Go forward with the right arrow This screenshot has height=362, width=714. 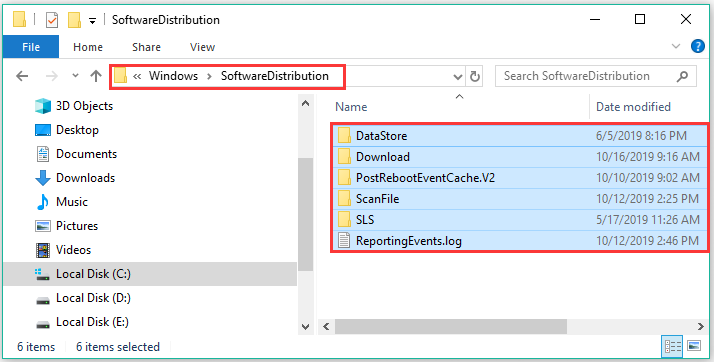point(51,76)
